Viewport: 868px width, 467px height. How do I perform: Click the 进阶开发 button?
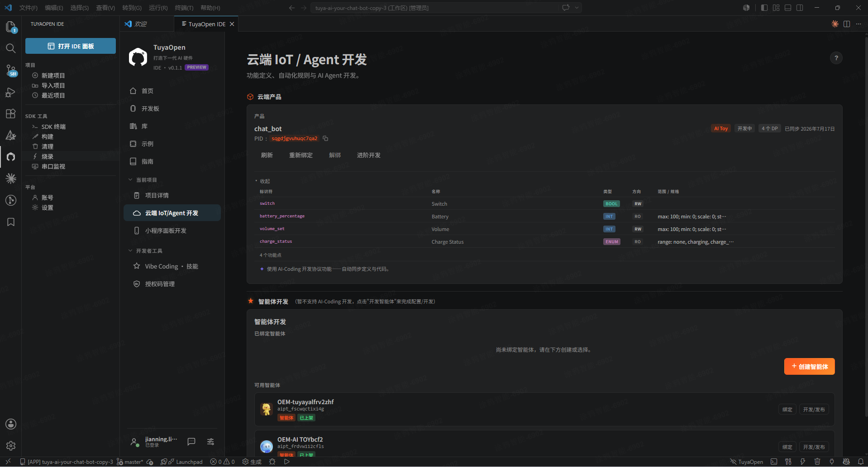pyautogui.click(x=369, y=155)
